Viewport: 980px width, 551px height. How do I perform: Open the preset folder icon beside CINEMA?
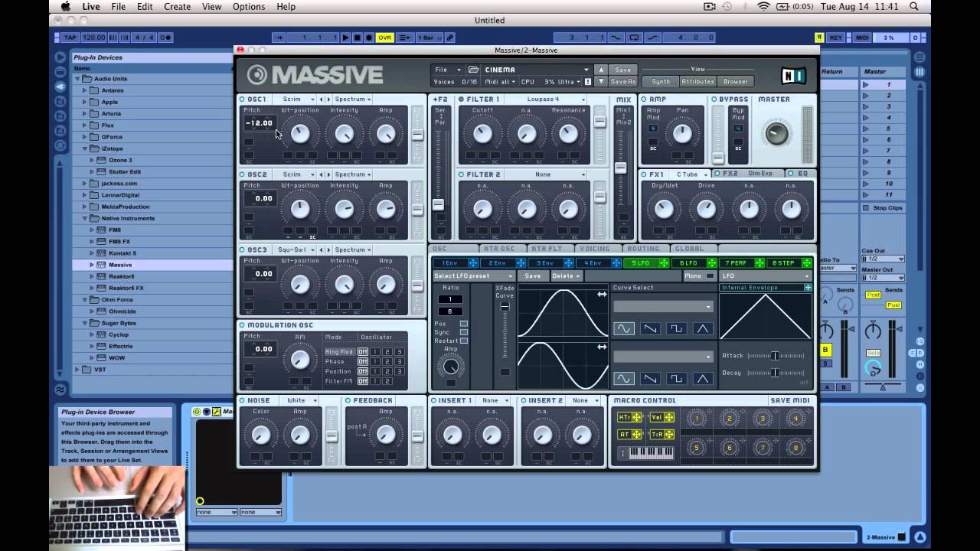474,70
